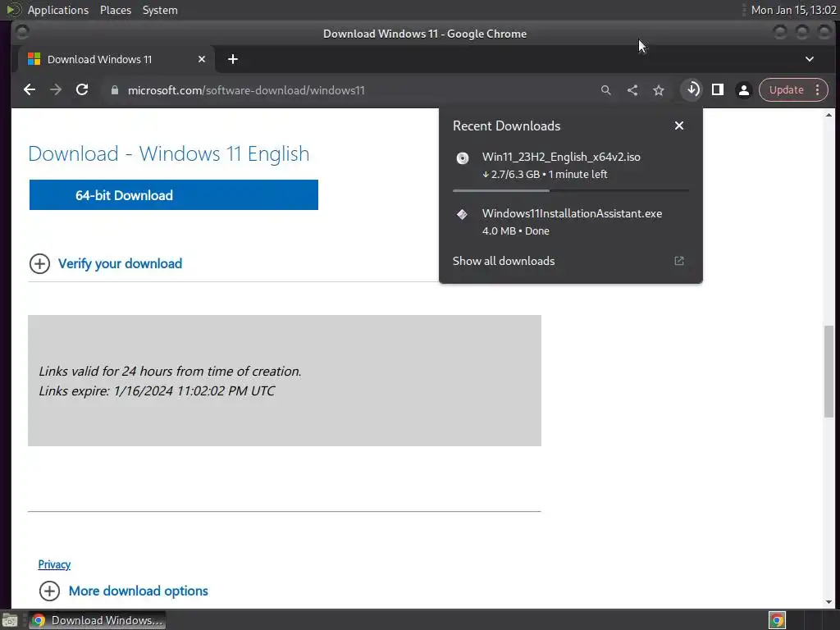Reload the Download Windows 11 page
840x630 pixels.
(82, 90)
